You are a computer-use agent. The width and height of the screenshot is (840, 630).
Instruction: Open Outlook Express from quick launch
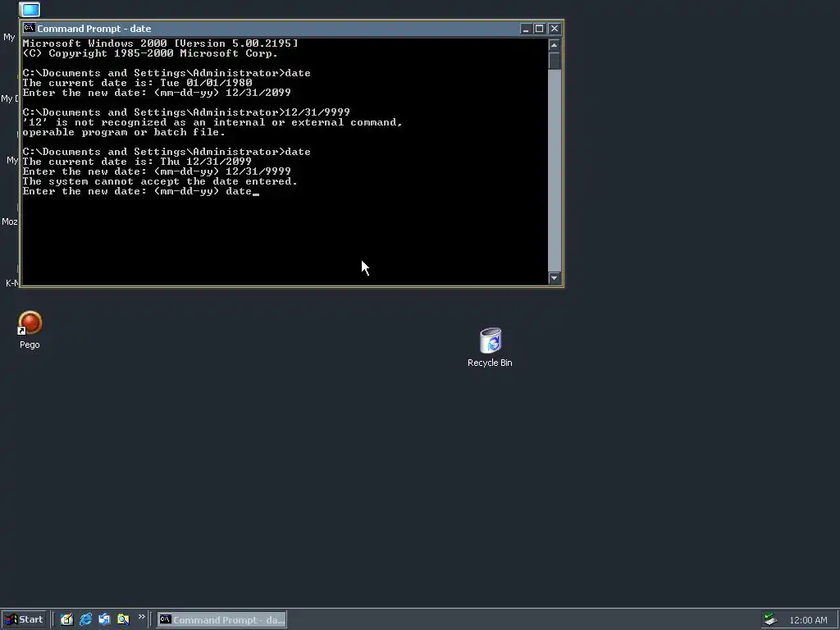tap(104, 620)
